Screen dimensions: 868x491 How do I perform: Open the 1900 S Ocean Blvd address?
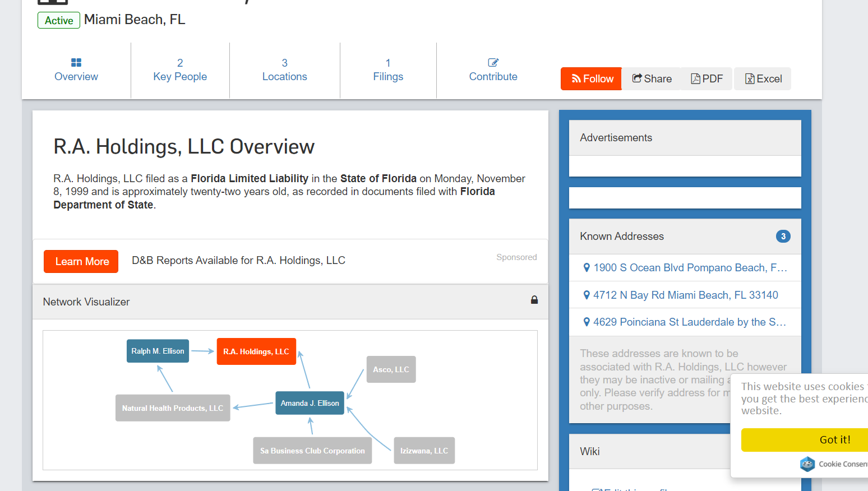click(690, 268)
